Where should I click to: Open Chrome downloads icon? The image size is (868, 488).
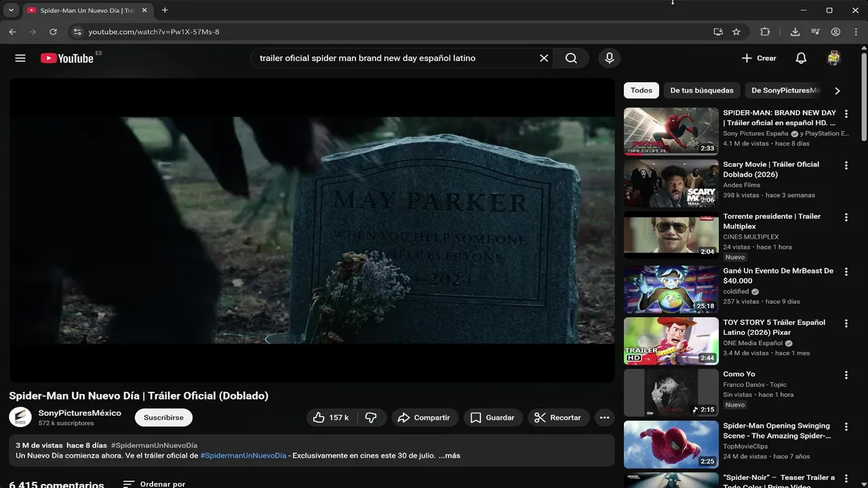click(x=795, y=32)
